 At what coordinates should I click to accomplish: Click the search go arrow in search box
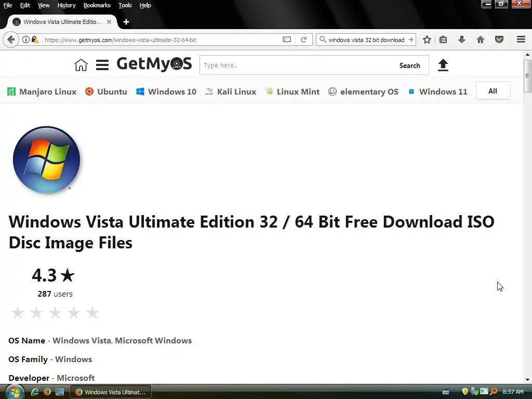click(x=411, y=39)
